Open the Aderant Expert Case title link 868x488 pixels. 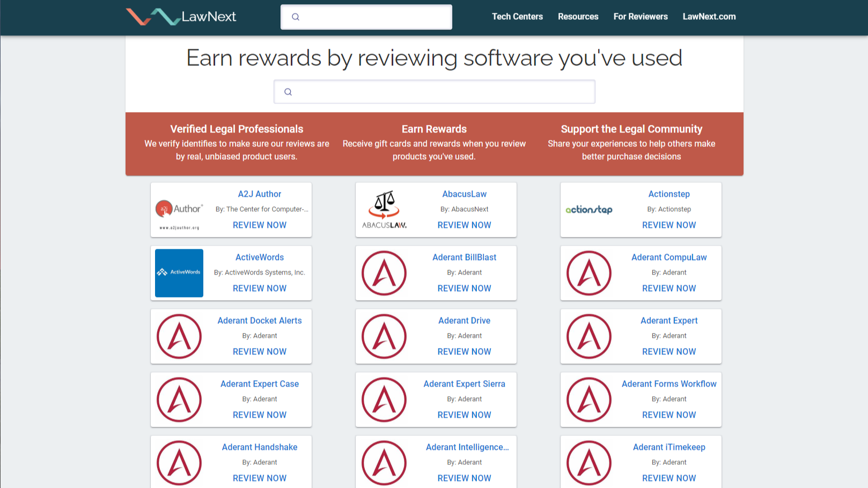[260, 384]
